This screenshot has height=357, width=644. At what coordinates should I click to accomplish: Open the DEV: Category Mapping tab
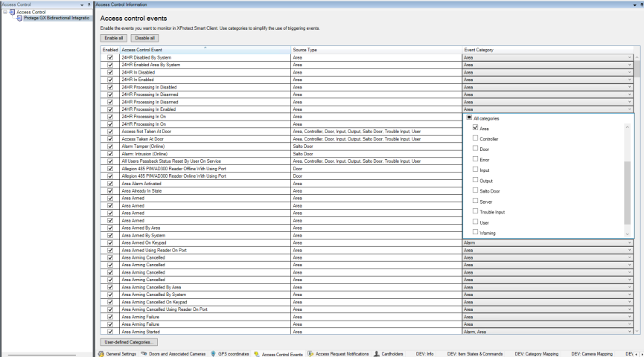538,353
